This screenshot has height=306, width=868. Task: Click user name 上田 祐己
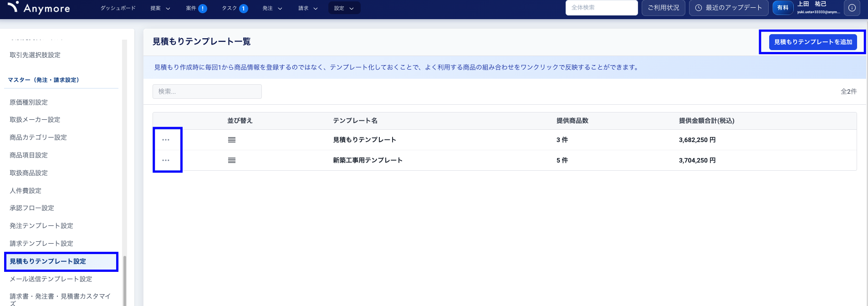coord(812,4)
